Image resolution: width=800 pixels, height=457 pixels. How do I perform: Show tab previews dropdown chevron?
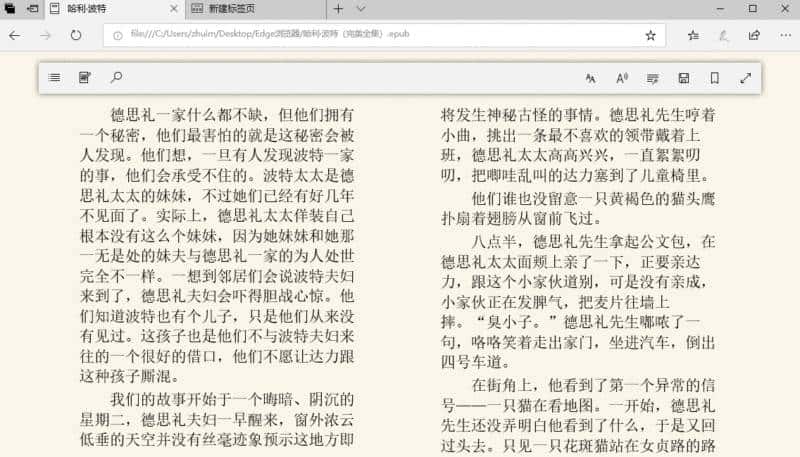361,9
